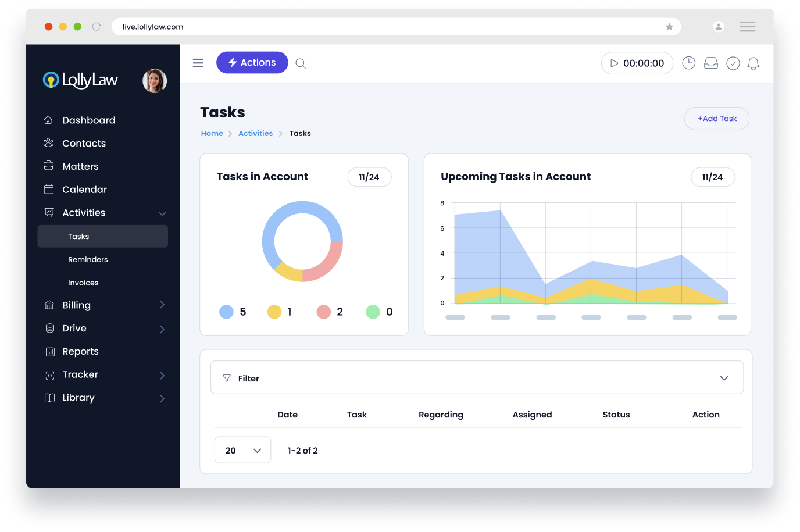The height and width of the screenshot is (532, 800).
Task: Click the +Add Task button
Action: click(716, 119)
